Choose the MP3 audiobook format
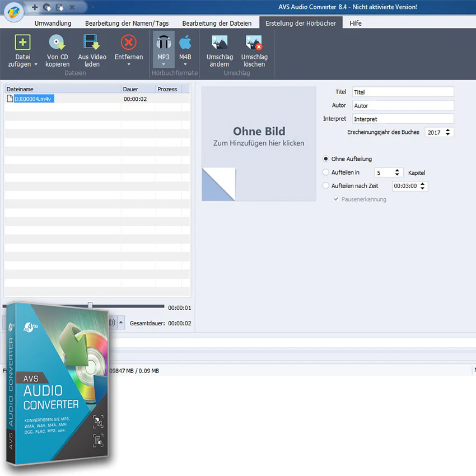 (x=164, y=49)
